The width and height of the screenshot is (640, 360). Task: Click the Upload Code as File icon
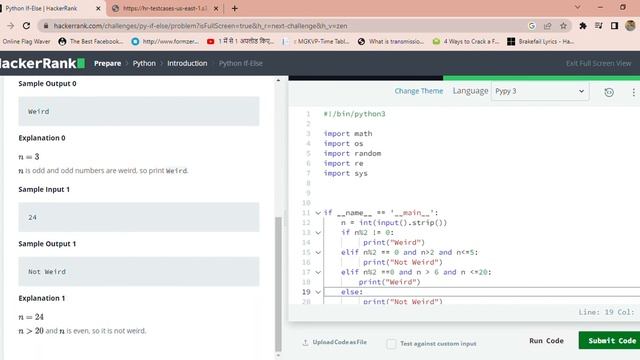point(305,342)
